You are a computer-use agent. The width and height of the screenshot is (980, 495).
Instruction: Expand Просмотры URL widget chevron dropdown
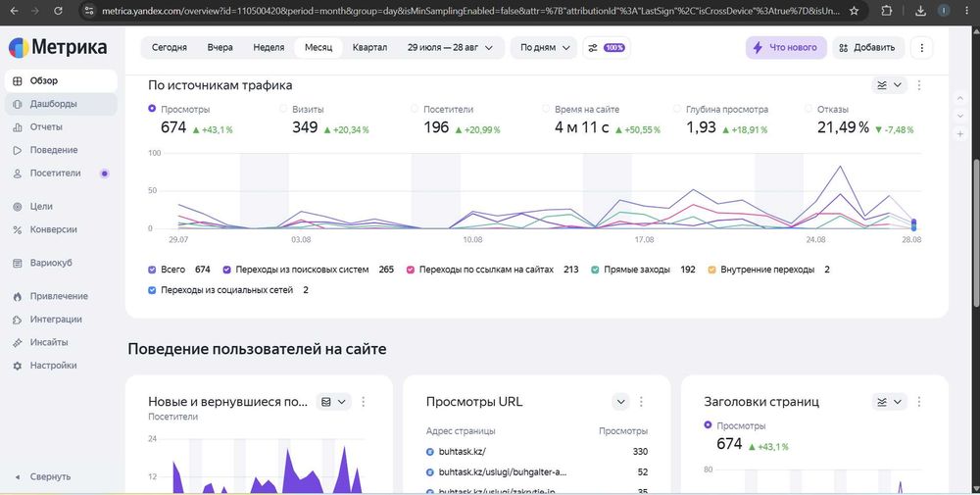click(x=620, y=402)
